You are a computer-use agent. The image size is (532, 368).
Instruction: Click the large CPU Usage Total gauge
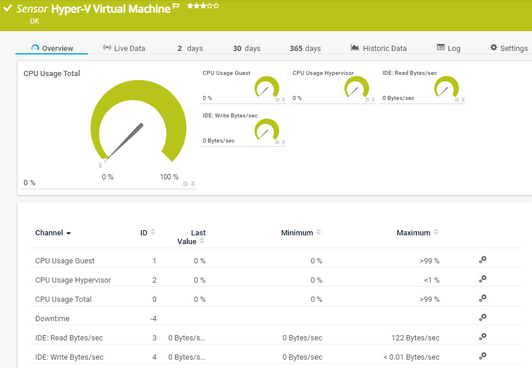click(138, 122)
